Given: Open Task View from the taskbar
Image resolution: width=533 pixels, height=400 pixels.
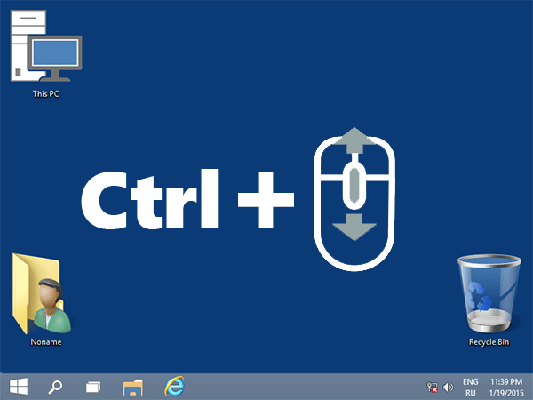Looking at the screenshot, I should (93, 387).
